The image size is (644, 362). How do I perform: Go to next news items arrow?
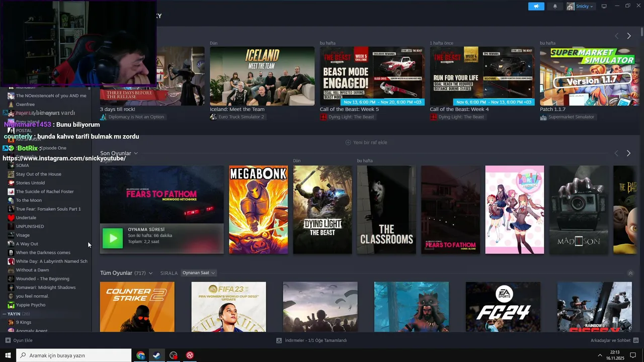click(629, 36)
